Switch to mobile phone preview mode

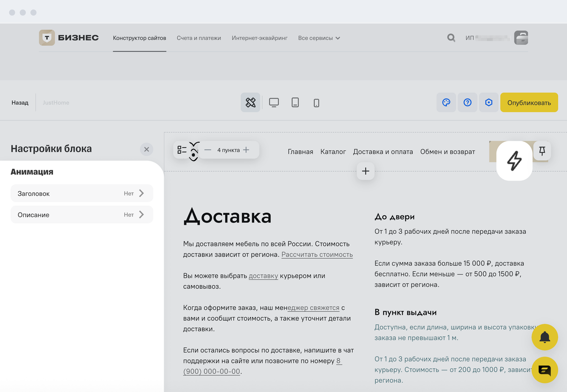click(316, 103)
